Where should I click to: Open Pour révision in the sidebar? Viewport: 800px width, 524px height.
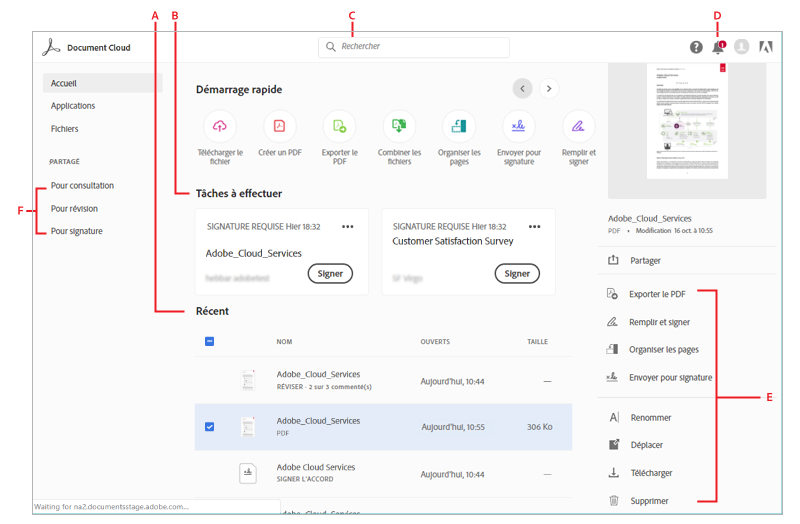(x=74, y=209)
